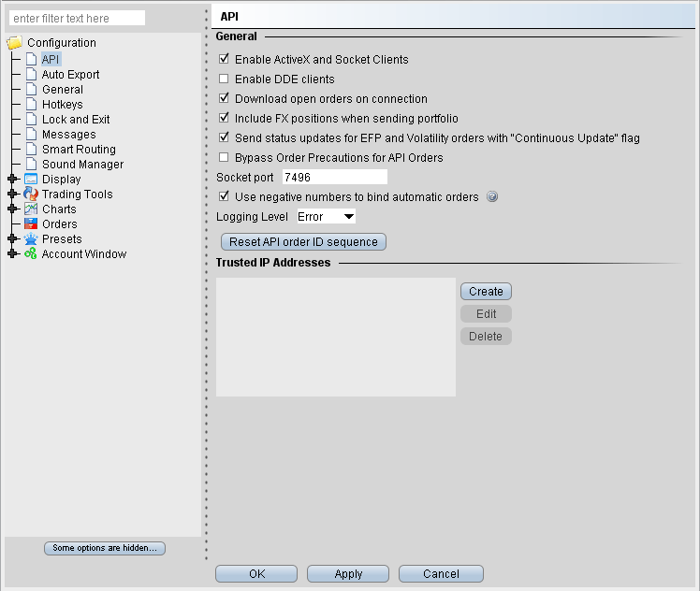The height and width of the screenshot is (591, 700).
Task: Select Hotkeys in the configuration tree
Action: pyautogui.click(x=62, y=105)
